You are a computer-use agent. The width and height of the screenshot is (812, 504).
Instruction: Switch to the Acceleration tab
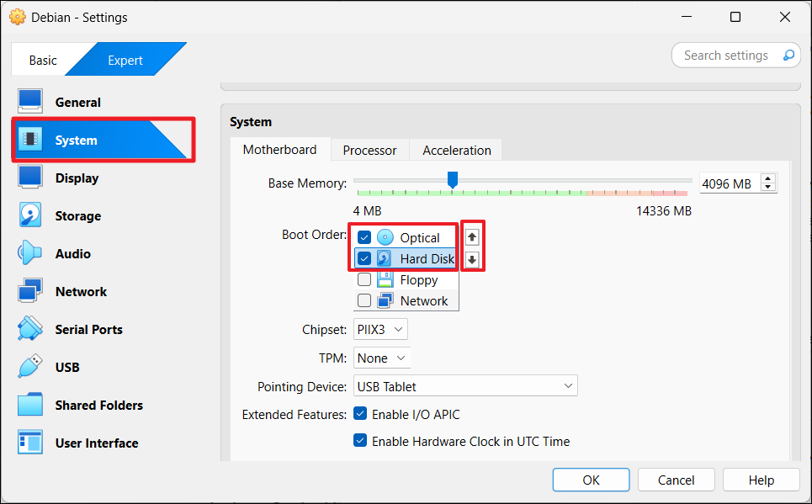[x=457, y=151]
